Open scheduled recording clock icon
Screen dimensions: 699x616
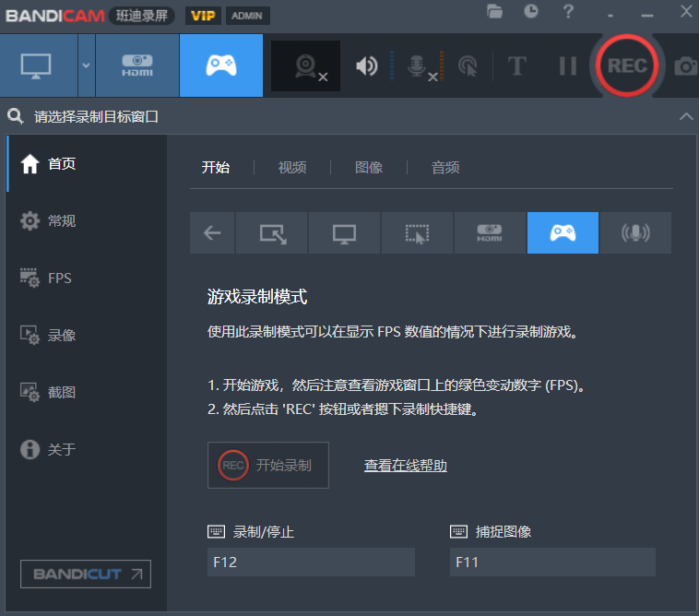(530, 12)
